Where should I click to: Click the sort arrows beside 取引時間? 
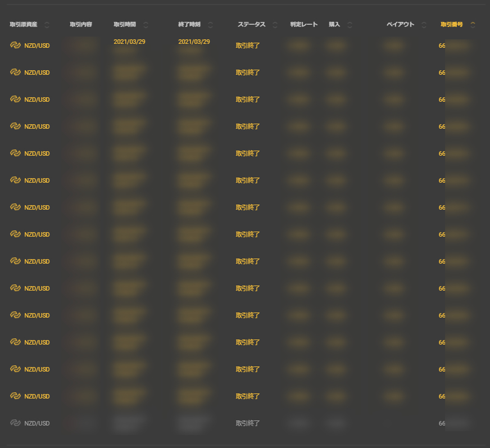pyautogui.click(x=146, y=25)
